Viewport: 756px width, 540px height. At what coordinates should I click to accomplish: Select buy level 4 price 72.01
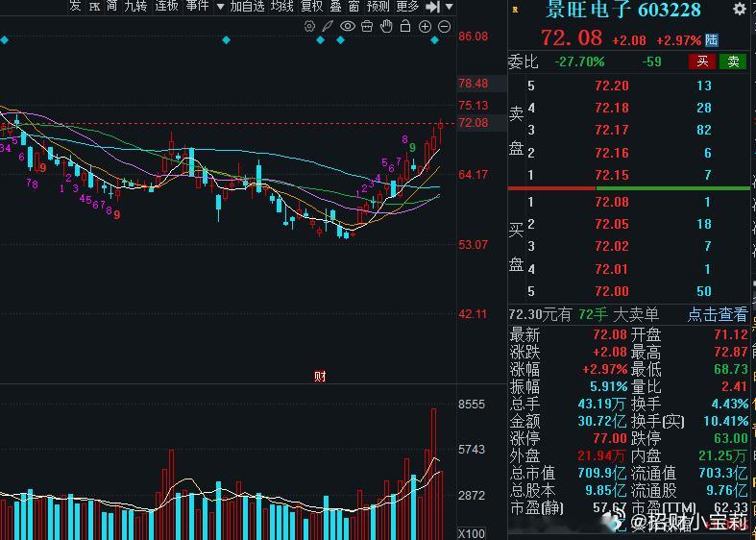pyautogui.click(x=612, y=269)
